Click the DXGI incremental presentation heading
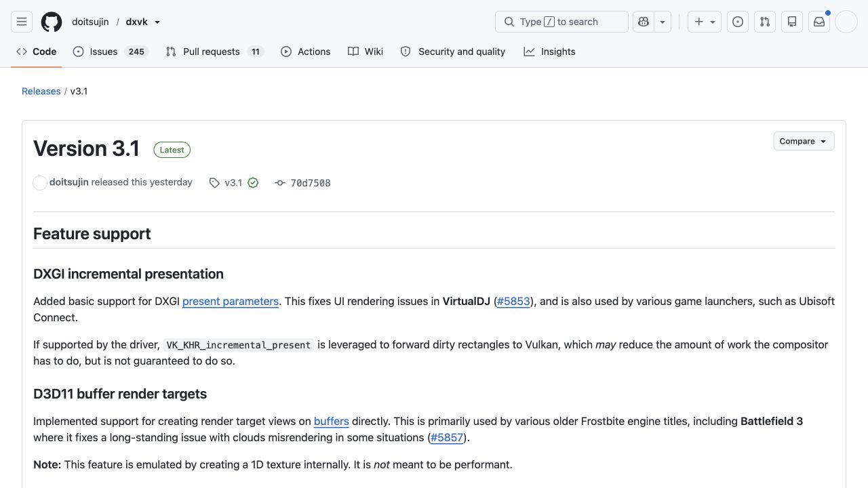Screen dimensions: 868x488 pos(128,274)
